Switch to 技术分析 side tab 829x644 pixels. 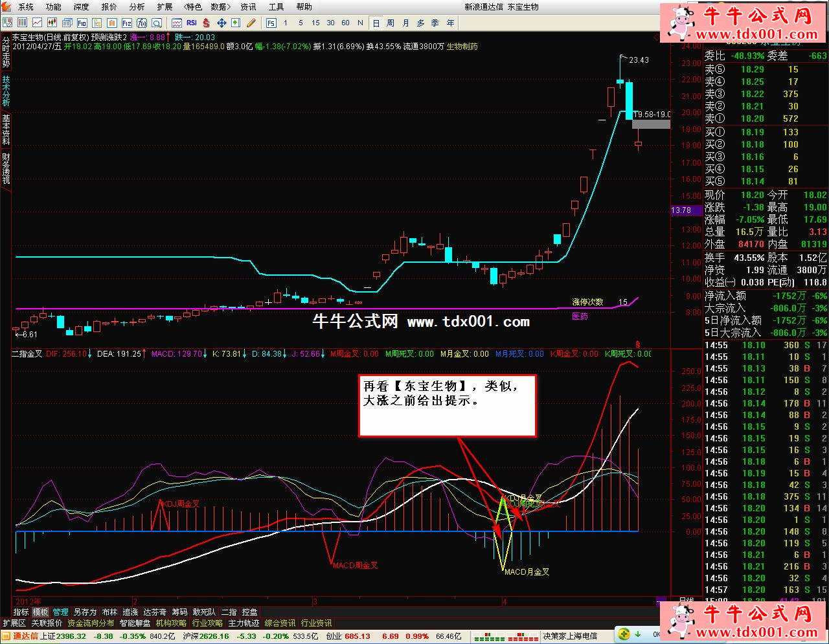6,91
